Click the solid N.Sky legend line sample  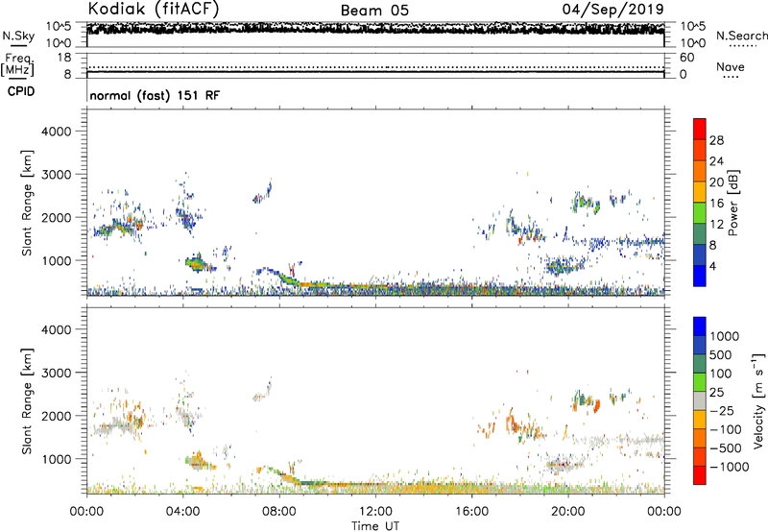click(18, 45)
